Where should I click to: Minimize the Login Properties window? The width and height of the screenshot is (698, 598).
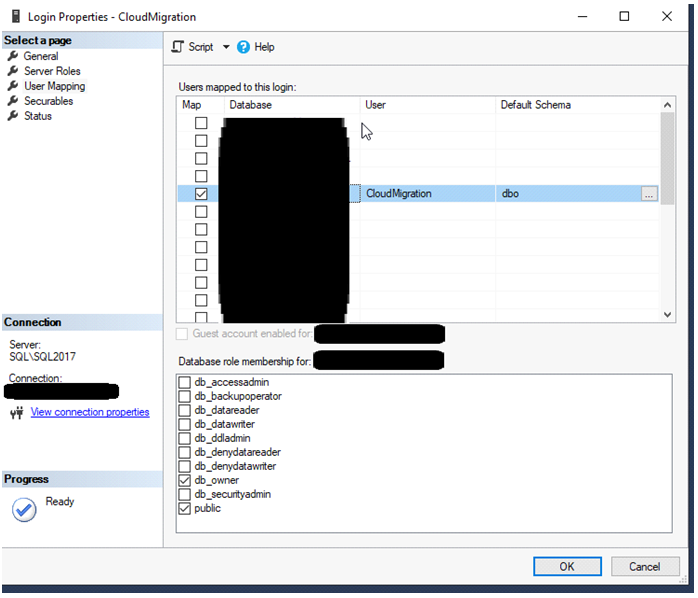pos(582,16)
